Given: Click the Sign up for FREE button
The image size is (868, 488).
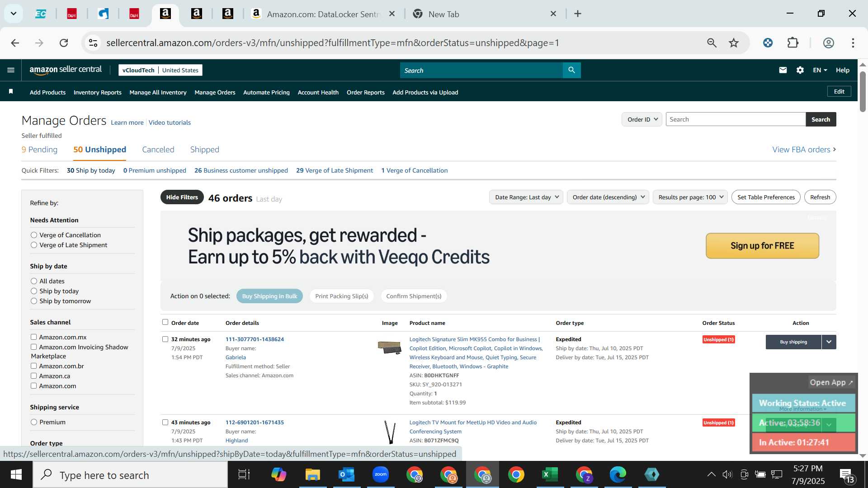Looking at the screenshot, I should (762, 246).
